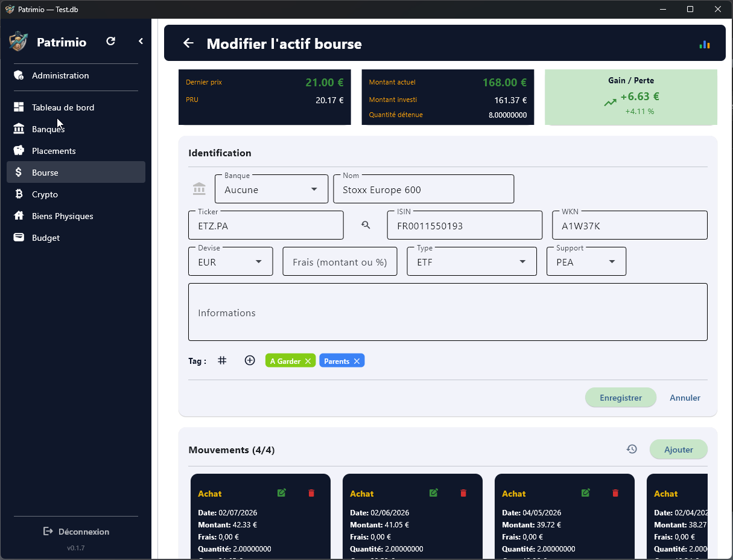Viewport: 733px width, 560px height.
Task: Go back using the arrow beside the title
Action: click(188, 43)
